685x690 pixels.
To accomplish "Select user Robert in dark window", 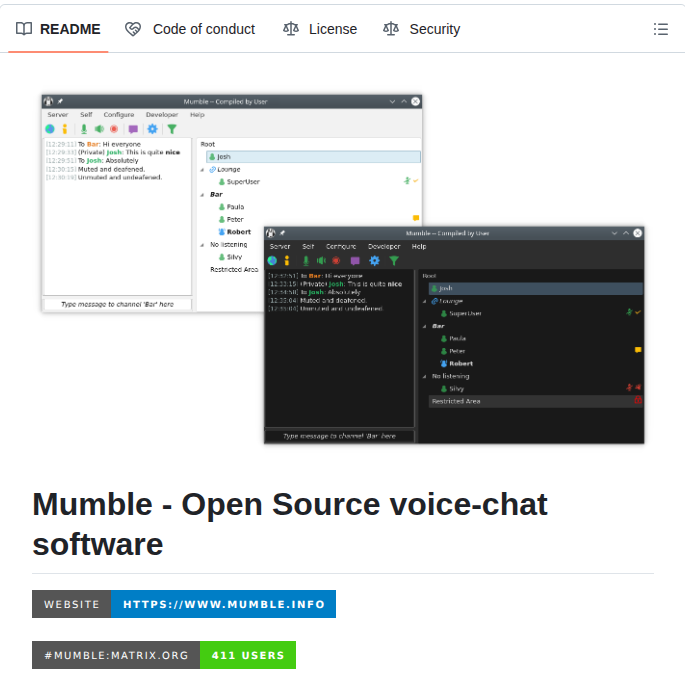I will [457, 363].
